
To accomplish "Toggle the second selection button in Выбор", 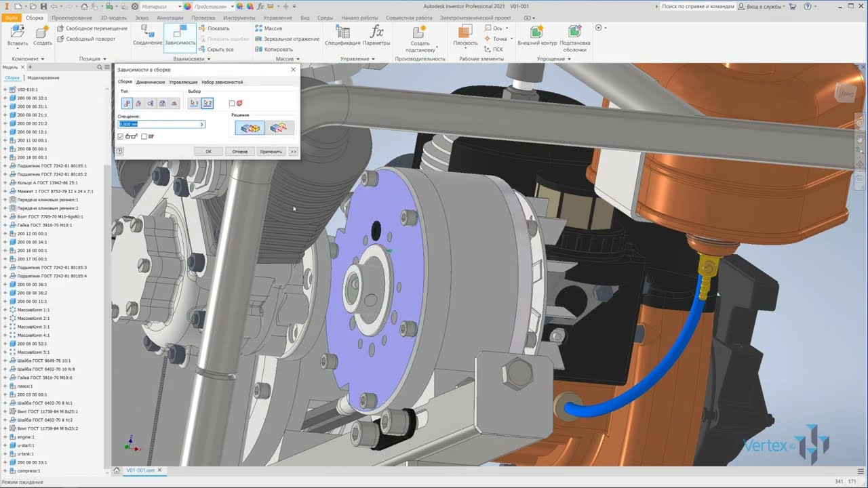I will click(x=208, y=104).
